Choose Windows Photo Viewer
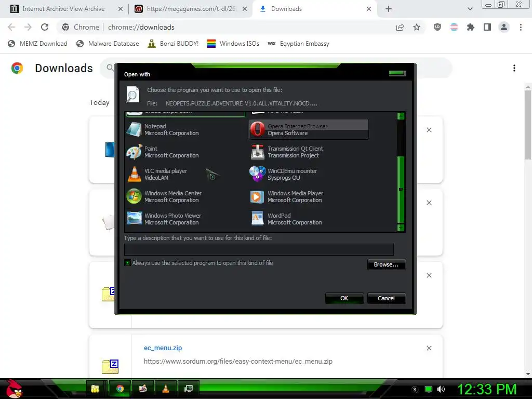Viewport: 532px width, 399px height. point(185,219)
